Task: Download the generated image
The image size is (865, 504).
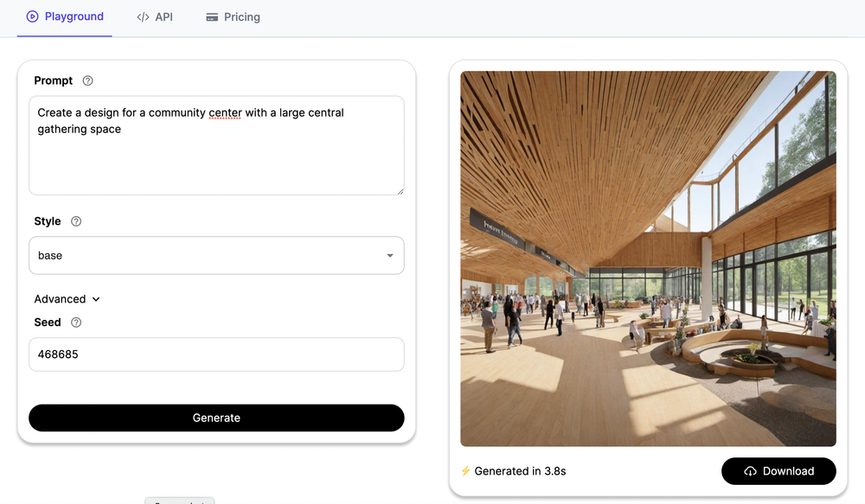Action: [778, 471]
